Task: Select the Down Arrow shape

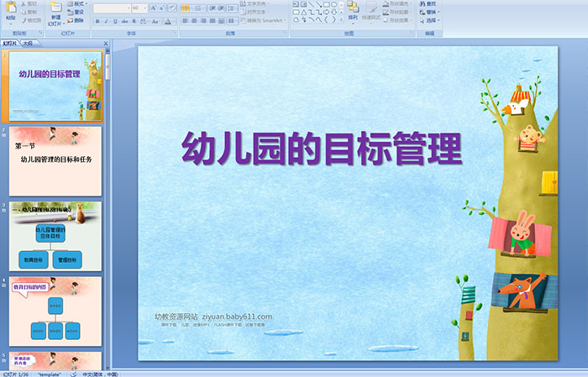Action: pyautogui.click(x=333, y=13)
